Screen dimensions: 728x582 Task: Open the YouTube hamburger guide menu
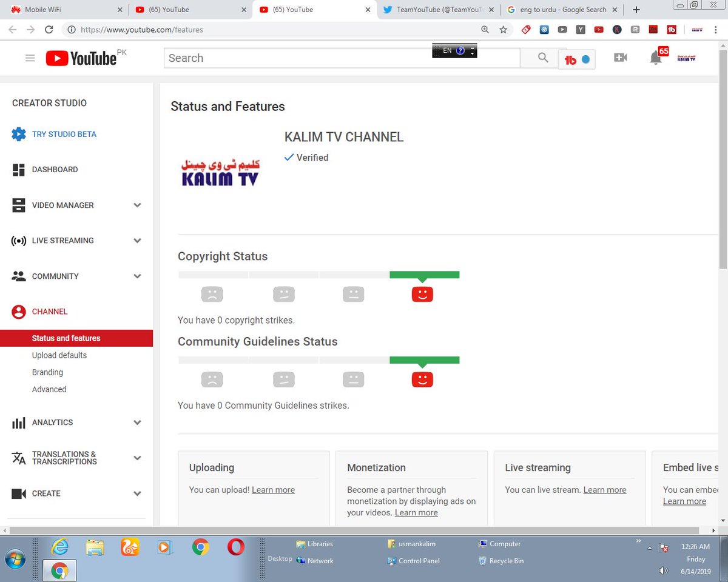click(x=30, y=58)
